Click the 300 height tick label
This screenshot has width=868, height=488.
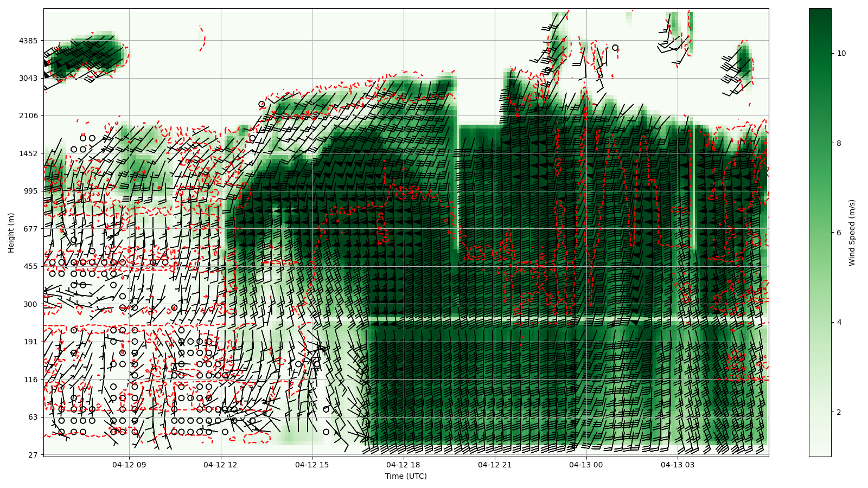point(31,304)
